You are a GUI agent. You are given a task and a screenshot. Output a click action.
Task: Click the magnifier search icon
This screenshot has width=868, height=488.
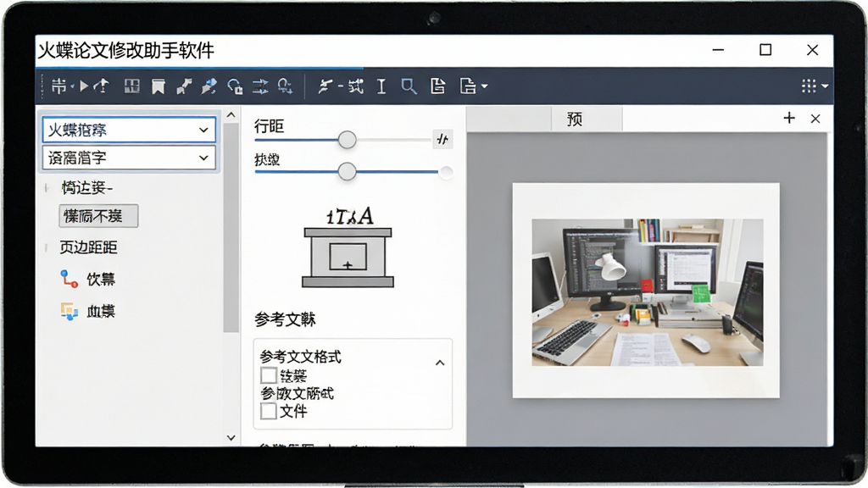click(x=409, y=86)
